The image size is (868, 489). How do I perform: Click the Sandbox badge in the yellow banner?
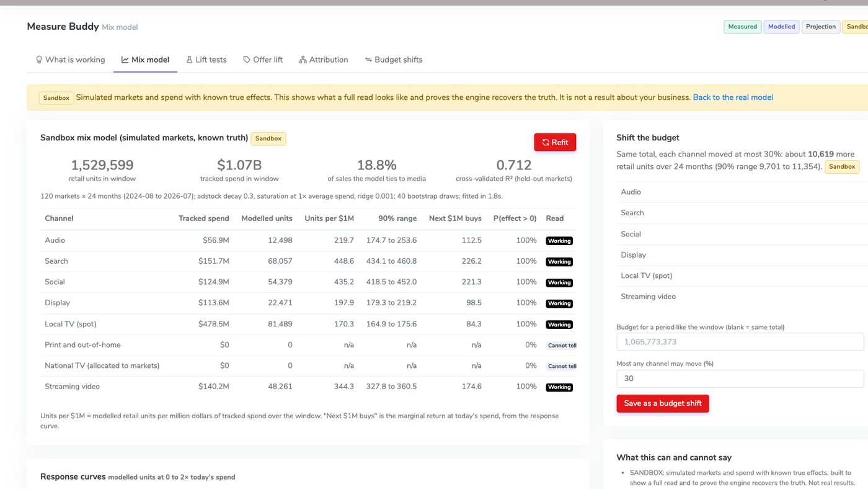56,98
